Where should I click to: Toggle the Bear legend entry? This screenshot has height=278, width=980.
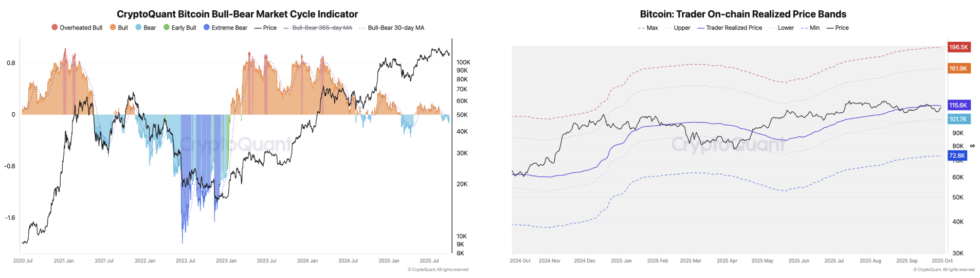tap(146, 28)
